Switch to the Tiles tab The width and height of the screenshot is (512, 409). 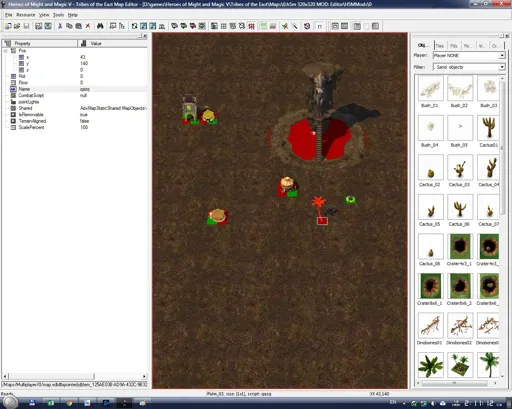pyautogui.click(x=440, y=46)
